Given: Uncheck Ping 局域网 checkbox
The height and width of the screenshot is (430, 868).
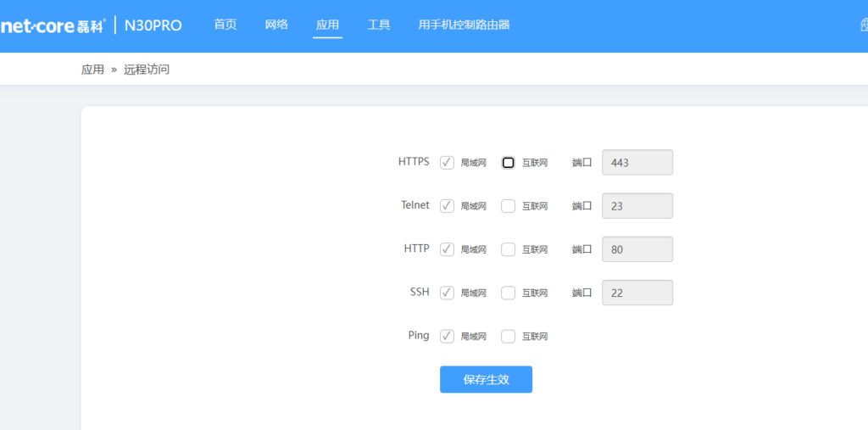Looking at the screenshot, I should point(447,337).
